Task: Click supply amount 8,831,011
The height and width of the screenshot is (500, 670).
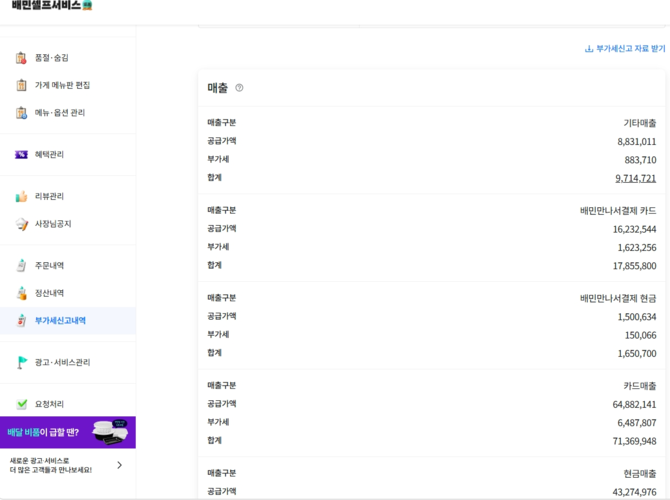Action: [x=636, y=141]
